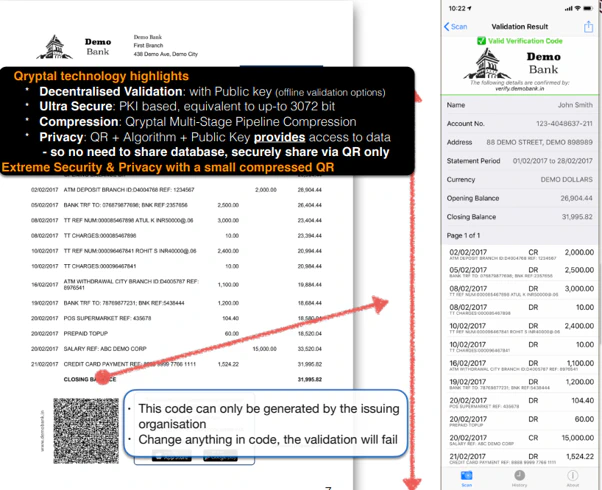Select the Account No. row
The image size is (602, 490).
click(519, 123)
